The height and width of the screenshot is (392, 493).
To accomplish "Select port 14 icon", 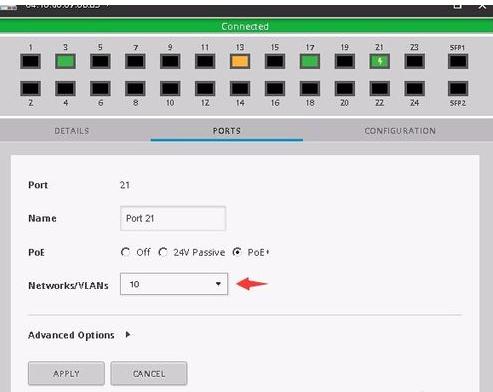I will click(240, 89).
